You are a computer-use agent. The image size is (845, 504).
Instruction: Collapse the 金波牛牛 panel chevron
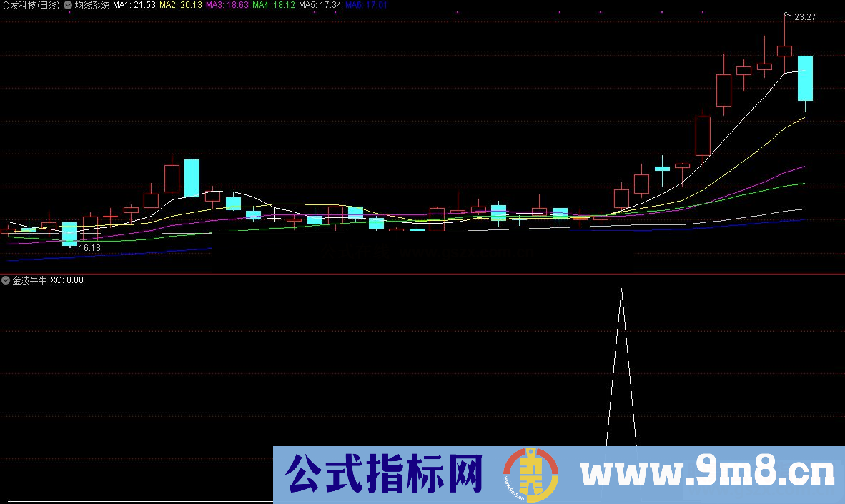tap(5, 280)
